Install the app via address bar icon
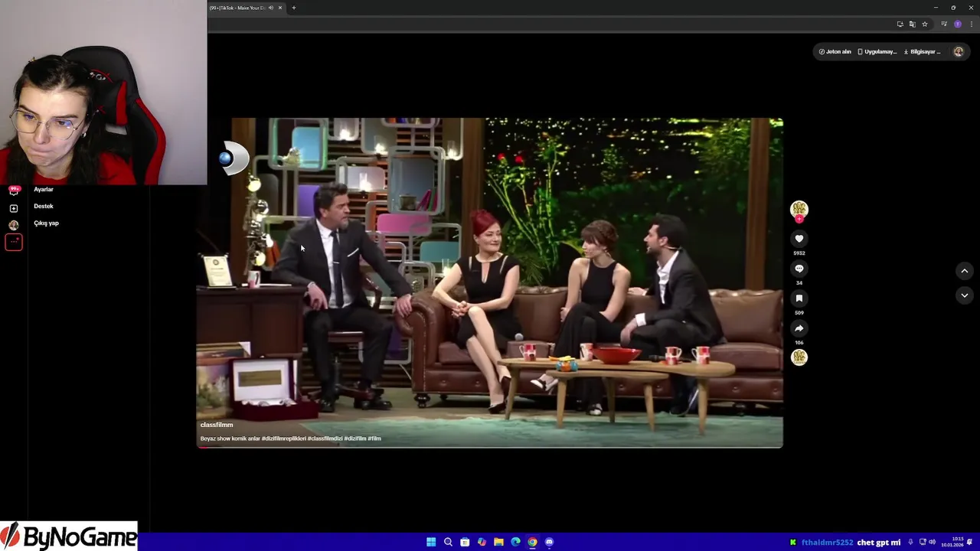This screenshot has width=980, height=551. point(900,24)
